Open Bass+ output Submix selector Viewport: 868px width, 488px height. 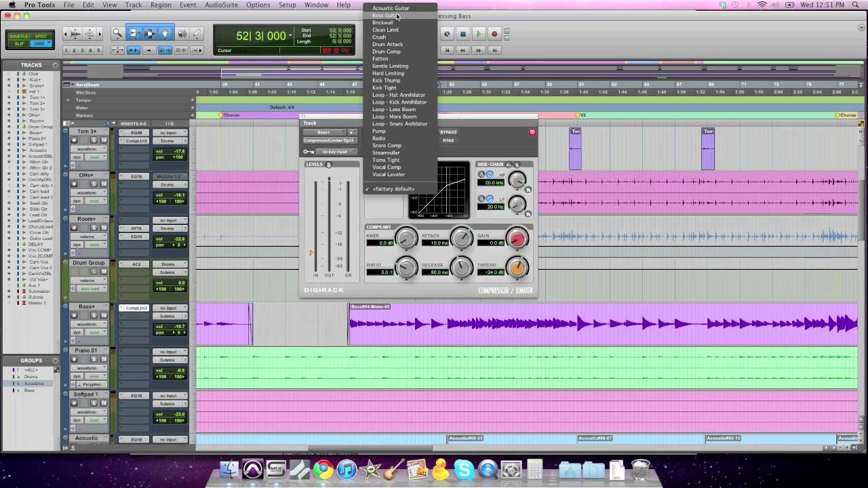pos(169,316)
